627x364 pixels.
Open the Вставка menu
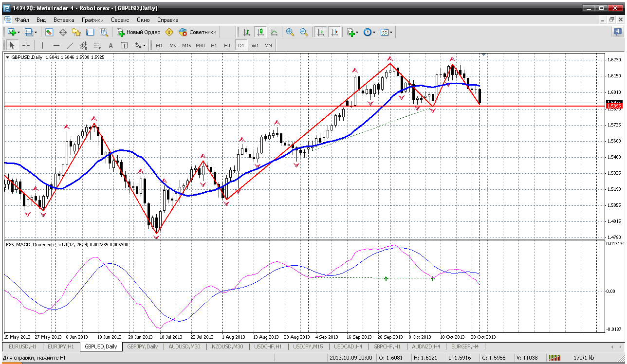click(64, 20)
